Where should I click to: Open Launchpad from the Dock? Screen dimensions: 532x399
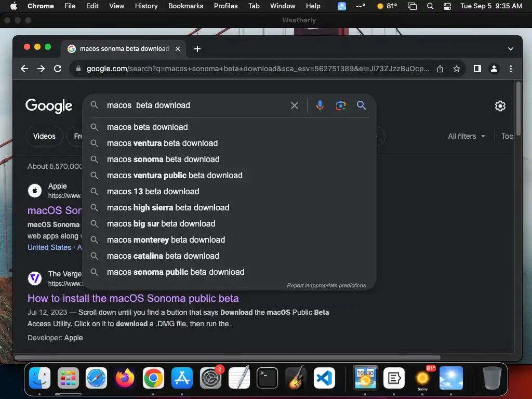tap(68, 378)
